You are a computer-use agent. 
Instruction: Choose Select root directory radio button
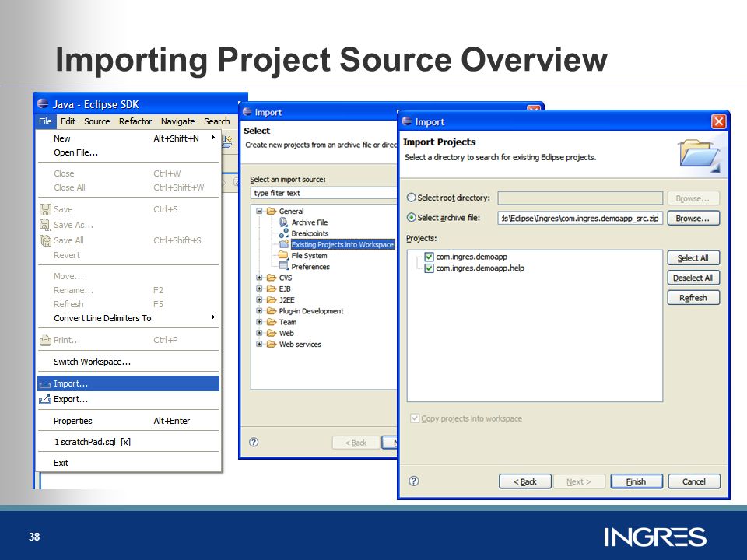pyautogui.click(x=411, y=198)
